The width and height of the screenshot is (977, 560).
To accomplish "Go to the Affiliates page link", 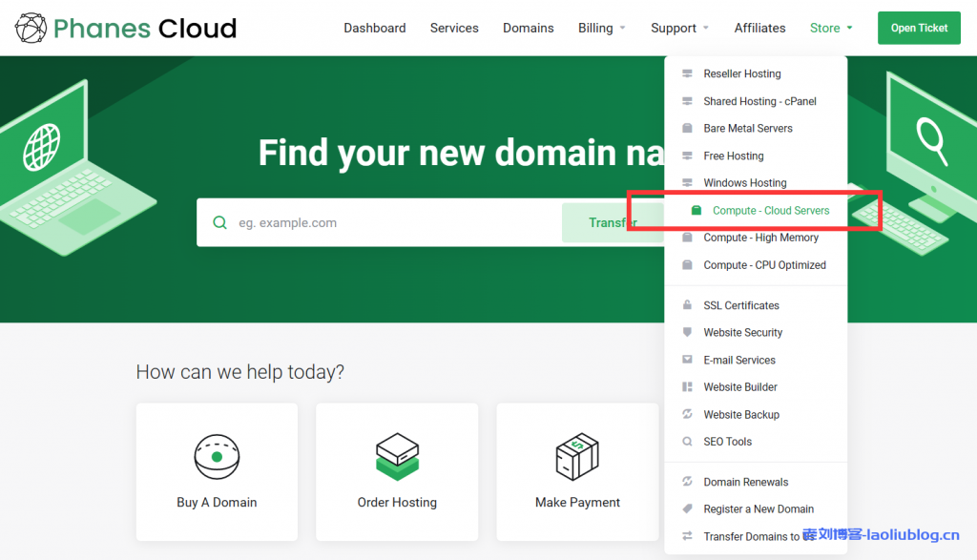I will [759, 29].
